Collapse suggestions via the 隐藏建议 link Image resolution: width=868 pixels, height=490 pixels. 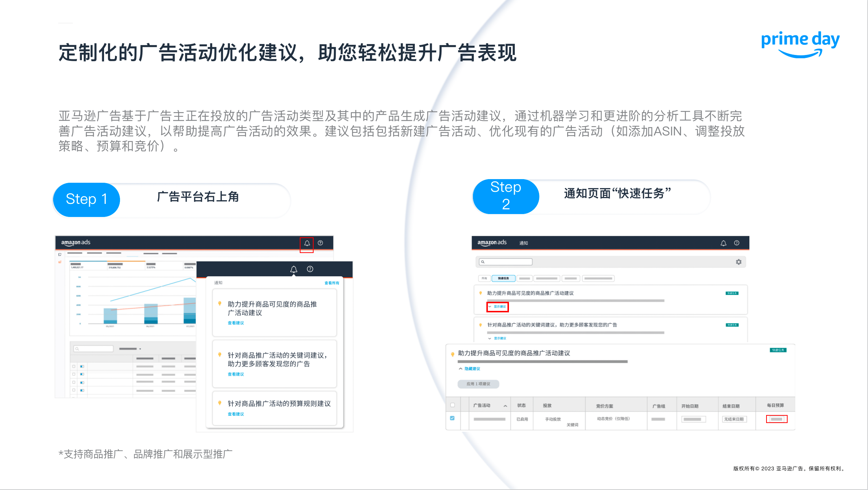(x=473, y=368)
